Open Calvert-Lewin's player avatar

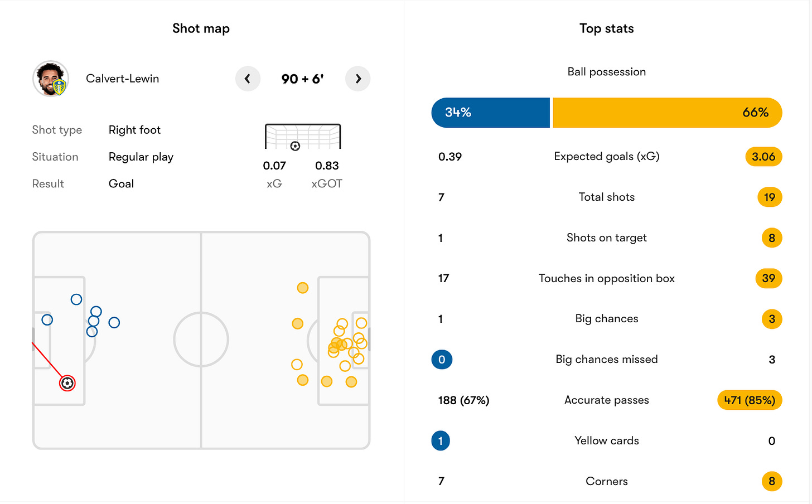tap(51, 79)
